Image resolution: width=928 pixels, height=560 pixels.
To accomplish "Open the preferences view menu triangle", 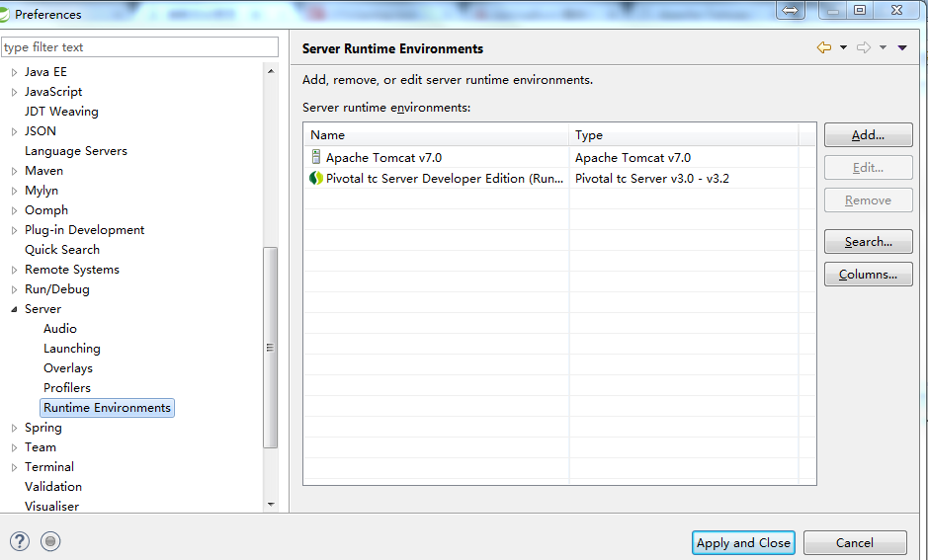I will point(902,47).
